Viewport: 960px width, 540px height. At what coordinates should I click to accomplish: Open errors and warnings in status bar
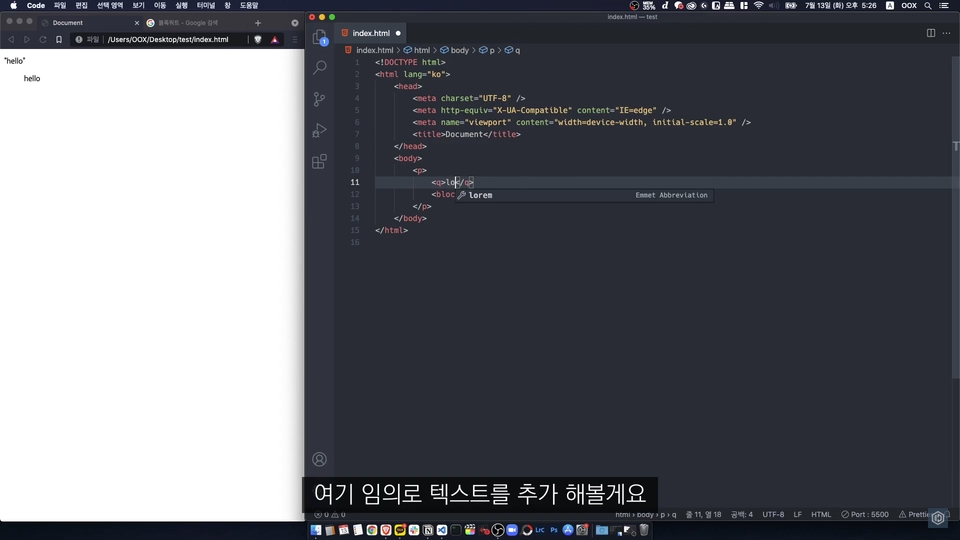330,515
